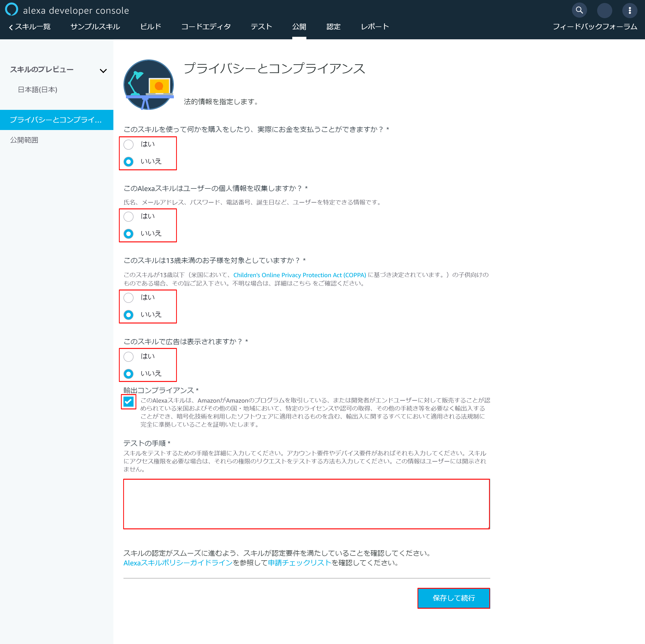Click into the テストの手順 text area
This screenshot has height=644, width=645.
306,504
